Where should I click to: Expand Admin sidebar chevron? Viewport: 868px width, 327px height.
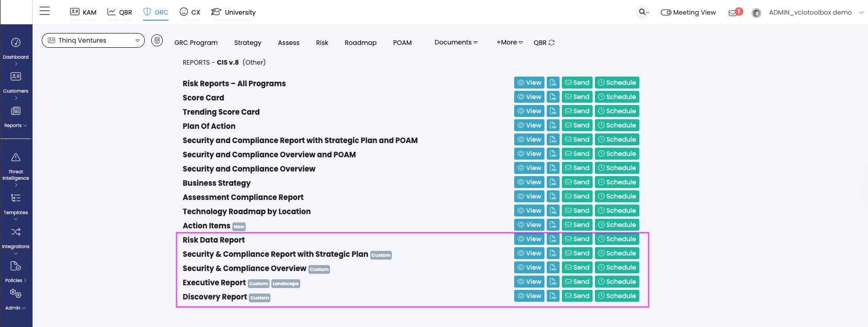[24, 308]
